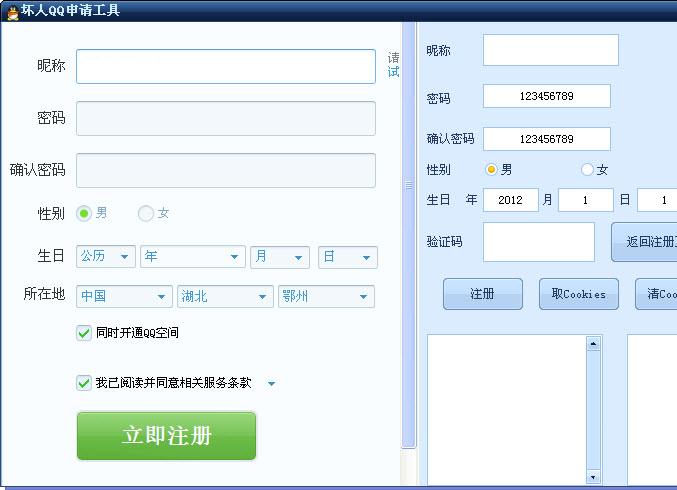The height and width of the screenshot is (490, 677).
Task: Open the birth year 年 dropdown
Action: (x=192, y=257)
